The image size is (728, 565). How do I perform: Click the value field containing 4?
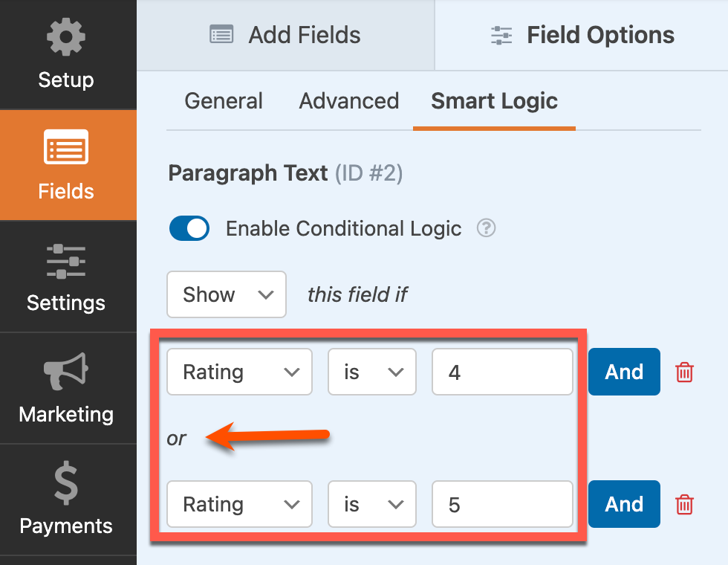click(x=502, y=372)
